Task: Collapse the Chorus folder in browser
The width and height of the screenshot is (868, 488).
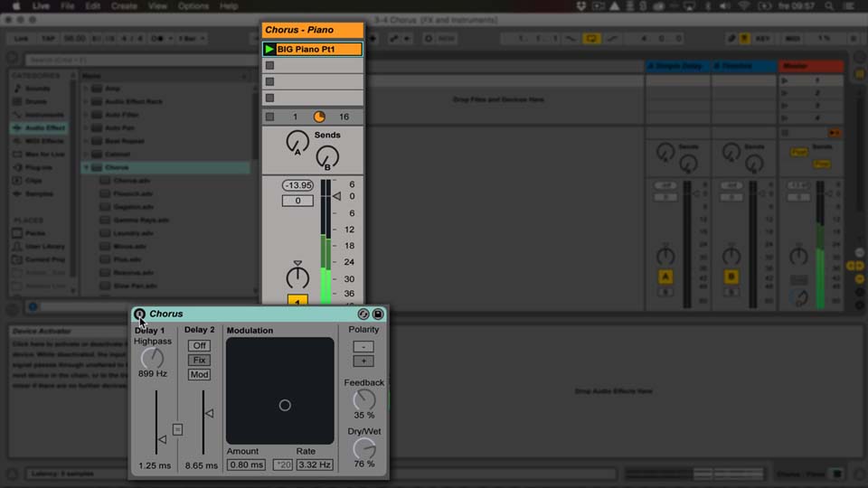Action: coord(86,167)
